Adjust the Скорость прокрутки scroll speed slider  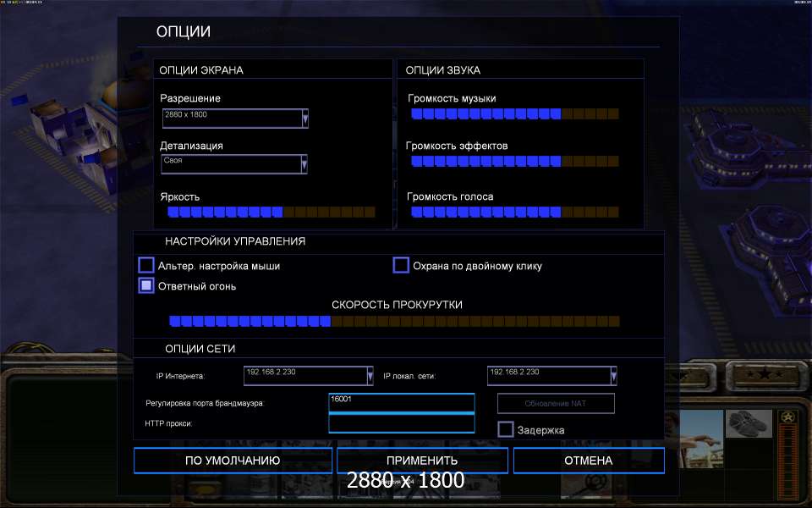coord(395,322)
